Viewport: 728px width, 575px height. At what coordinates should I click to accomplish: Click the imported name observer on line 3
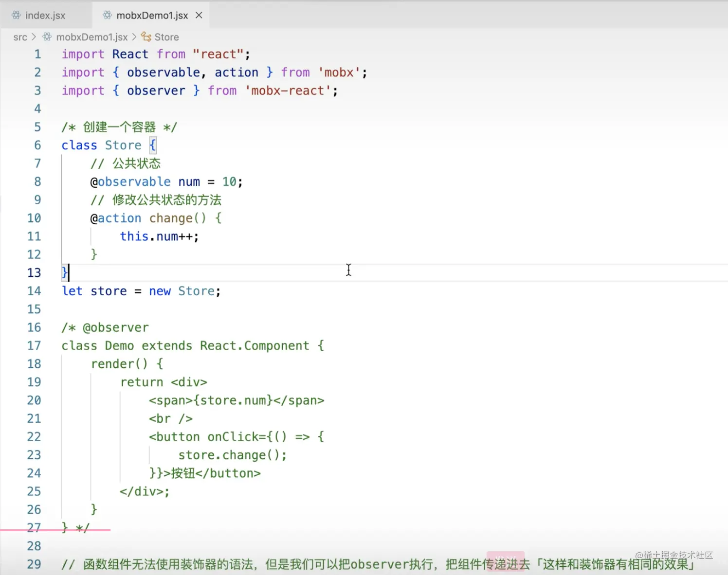156,90
